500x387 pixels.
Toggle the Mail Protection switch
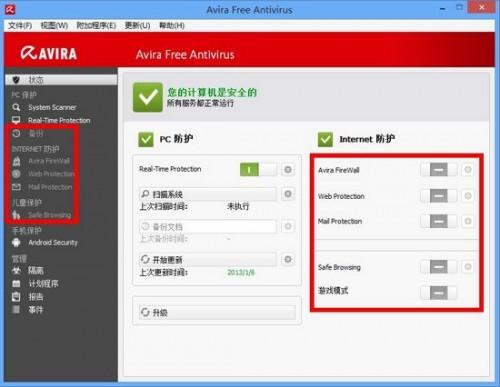click(439, 221)
